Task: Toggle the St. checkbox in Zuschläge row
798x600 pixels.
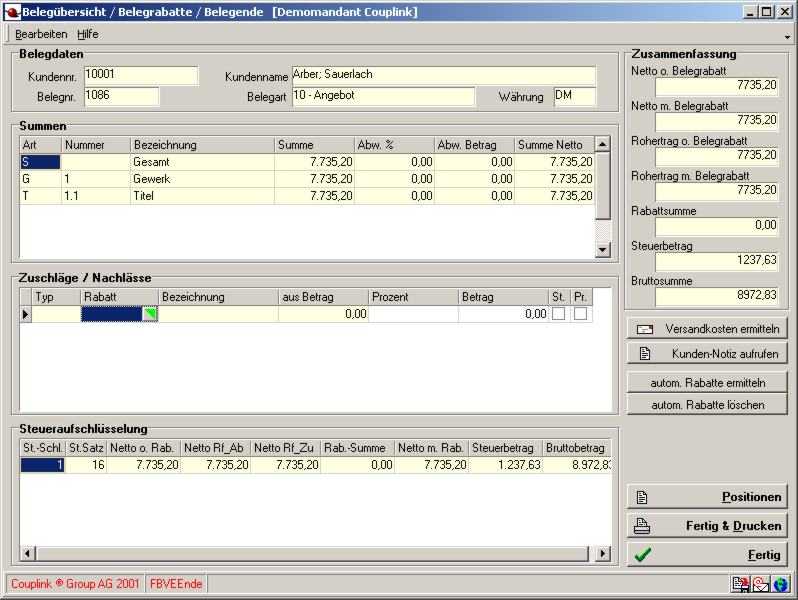Action: (x=558, y=314)
